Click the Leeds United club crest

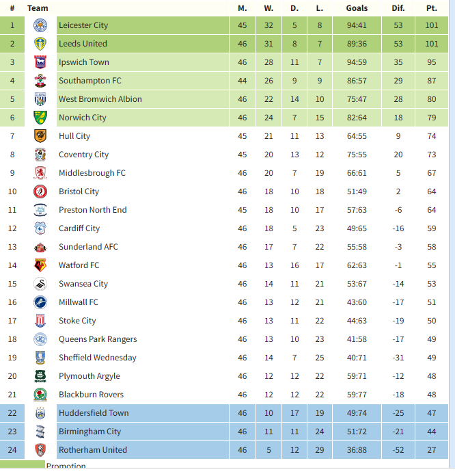40,44
